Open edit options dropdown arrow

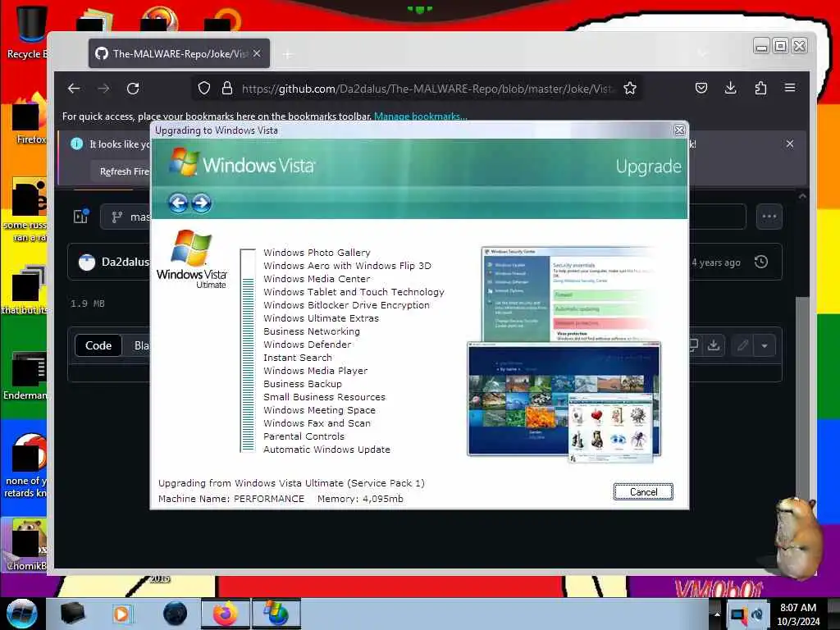[x=765, y=345]
